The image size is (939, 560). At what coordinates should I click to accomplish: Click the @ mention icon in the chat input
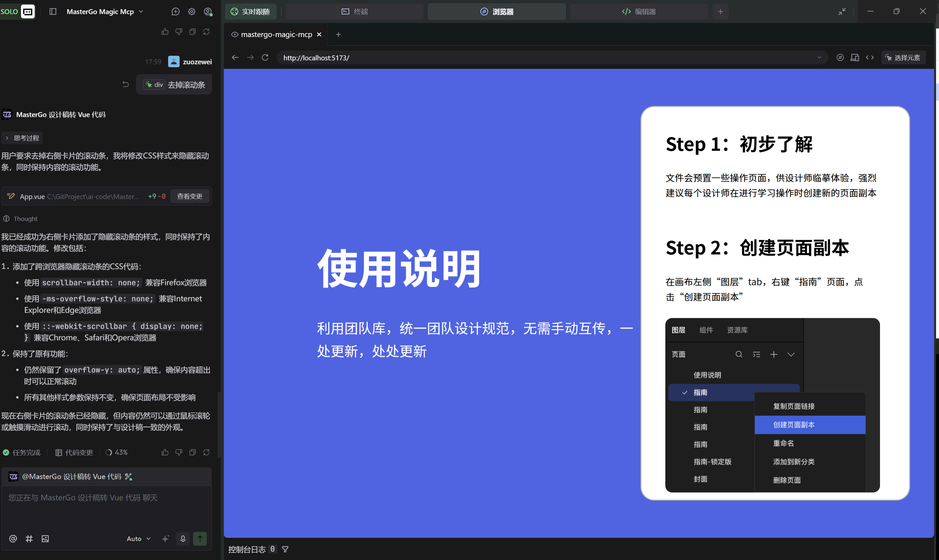tap(13, 539)
